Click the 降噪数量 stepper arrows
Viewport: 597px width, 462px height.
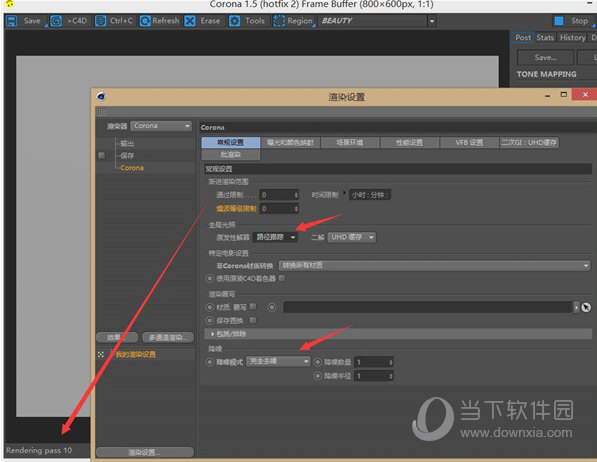tap(391, 362)
